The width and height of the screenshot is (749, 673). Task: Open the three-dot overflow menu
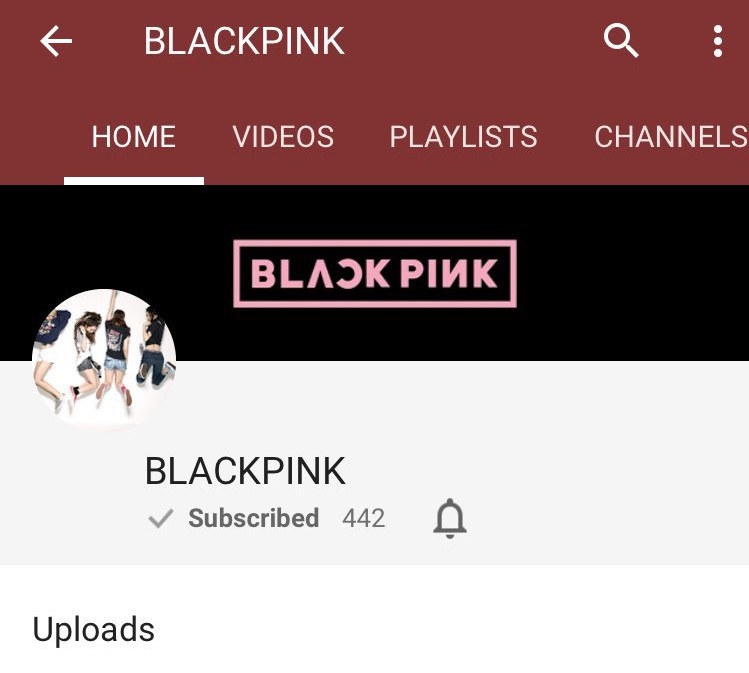click(x=717, y=42)
